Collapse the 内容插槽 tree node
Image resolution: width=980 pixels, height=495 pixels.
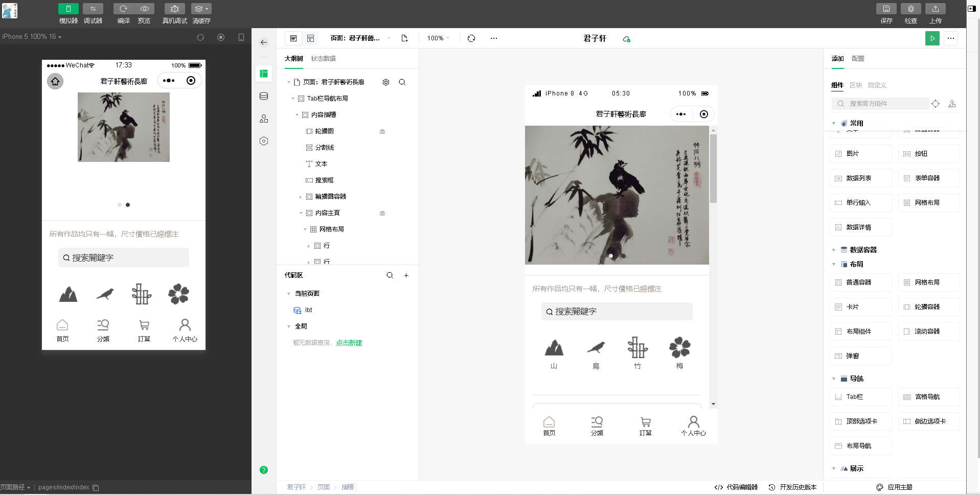(x=297, y=115)
